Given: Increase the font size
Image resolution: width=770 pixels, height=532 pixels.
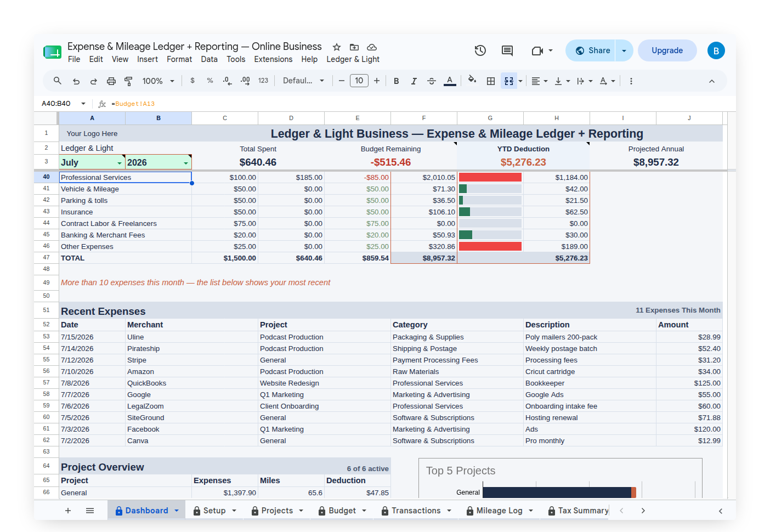Looking at the screenshot, I should point(377,81).
